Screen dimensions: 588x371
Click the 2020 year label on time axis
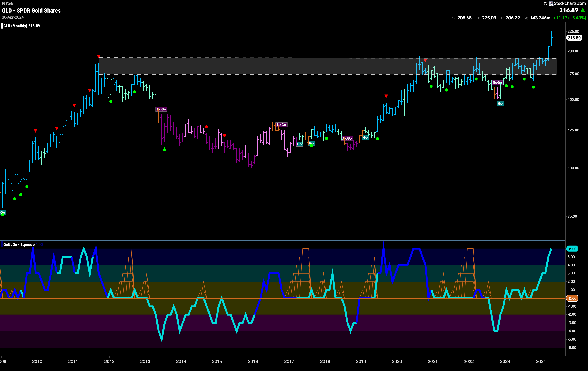coord(397,362)
